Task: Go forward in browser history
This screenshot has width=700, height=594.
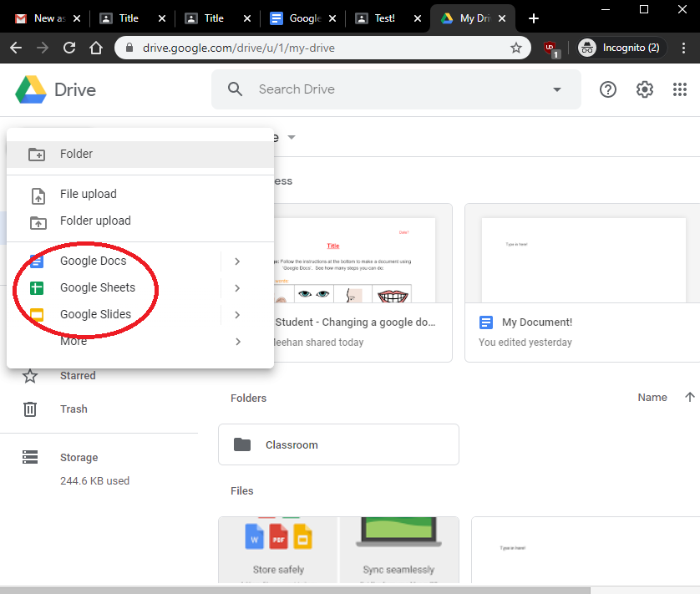Action: coord(43,48)
